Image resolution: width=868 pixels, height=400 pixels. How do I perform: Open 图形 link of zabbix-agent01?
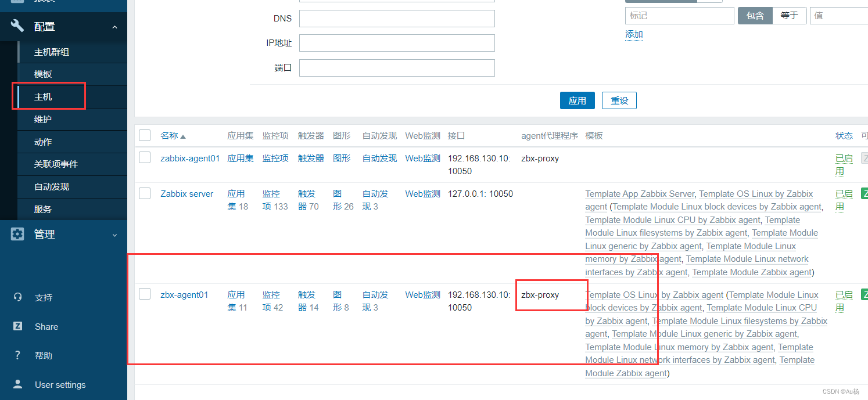pyautogui.click(x=342, y=158)
